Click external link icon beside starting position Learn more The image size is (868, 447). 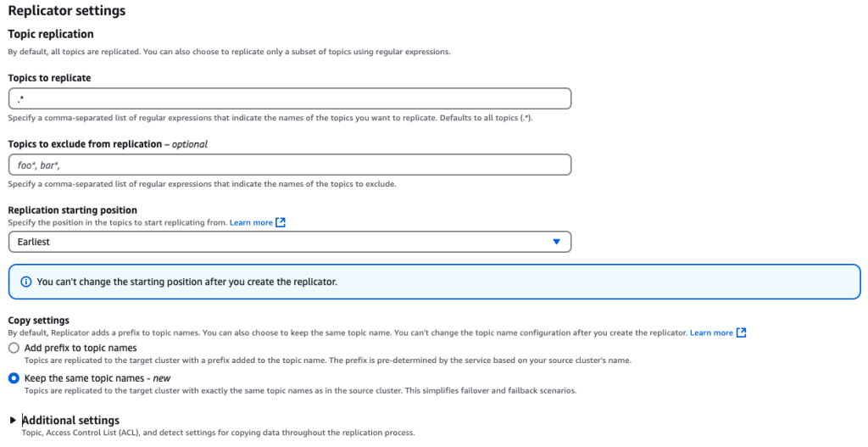tap(281, 222)
